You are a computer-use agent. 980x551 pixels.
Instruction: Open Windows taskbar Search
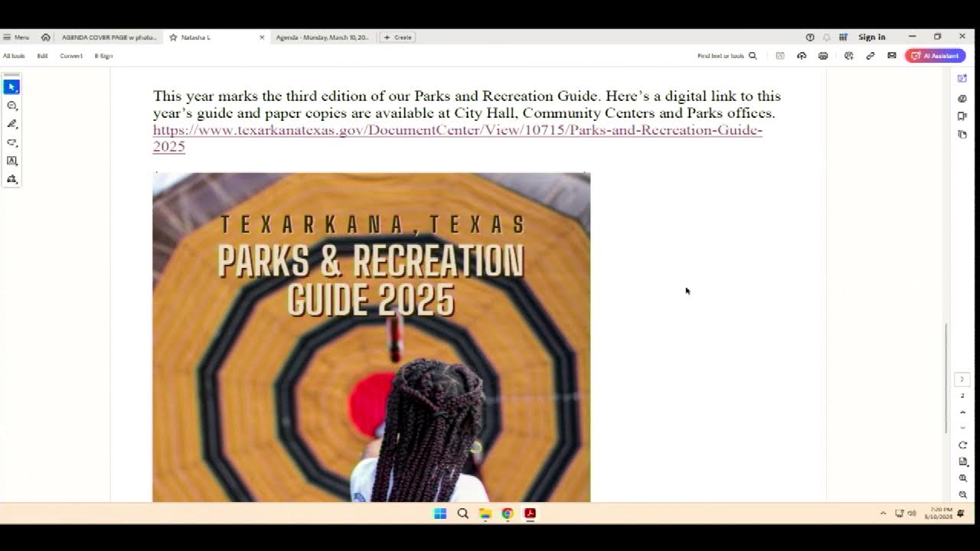(x=462, y=514)
